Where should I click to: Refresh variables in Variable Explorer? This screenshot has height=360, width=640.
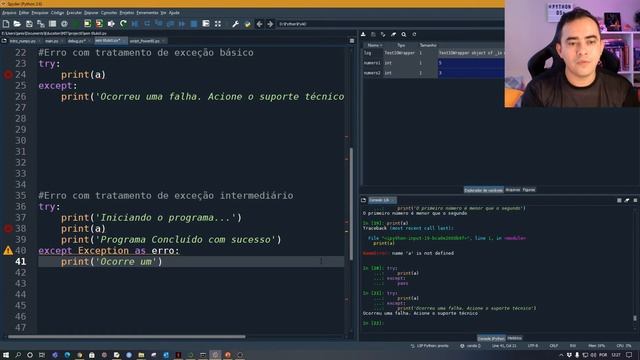[414, 35]
